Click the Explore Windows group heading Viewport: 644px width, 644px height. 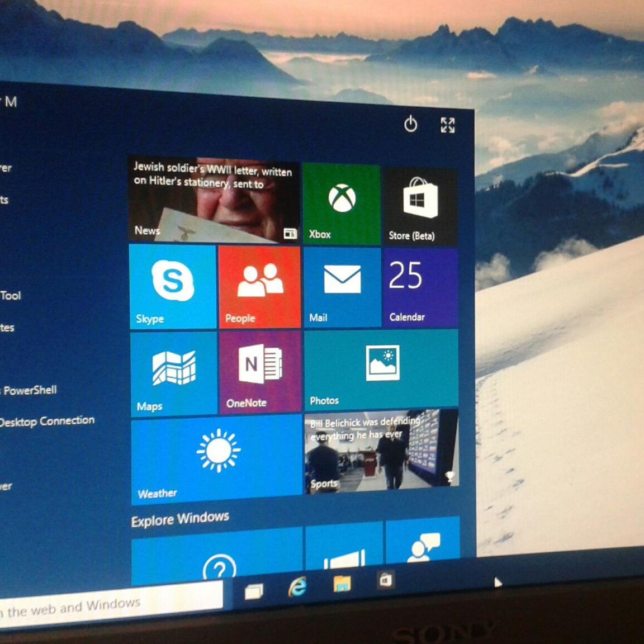pos(180,519)
